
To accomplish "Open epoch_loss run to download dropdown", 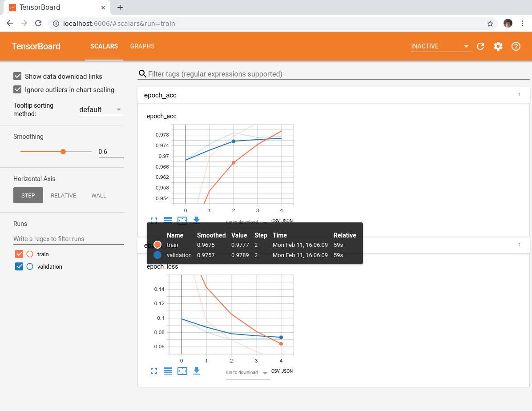I will [248, 373].
